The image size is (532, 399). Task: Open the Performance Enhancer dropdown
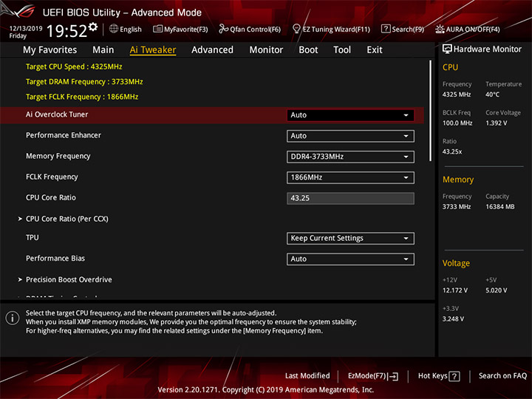pos(350,136)
